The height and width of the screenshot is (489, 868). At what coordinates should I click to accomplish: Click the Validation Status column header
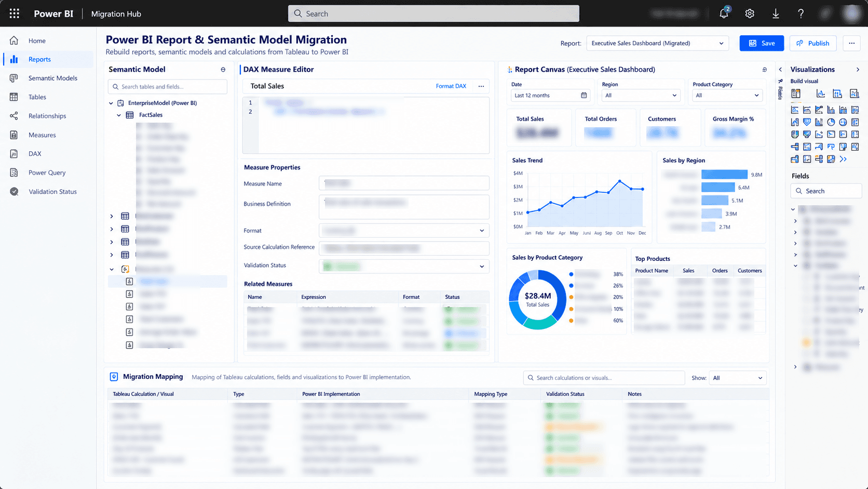(565, 394)
